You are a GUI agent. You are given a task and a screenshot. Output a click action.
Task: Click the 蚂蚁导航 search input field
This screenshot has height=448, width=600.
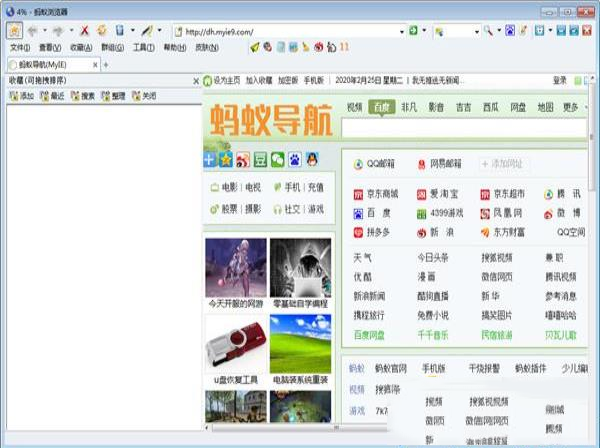[464, 128]
